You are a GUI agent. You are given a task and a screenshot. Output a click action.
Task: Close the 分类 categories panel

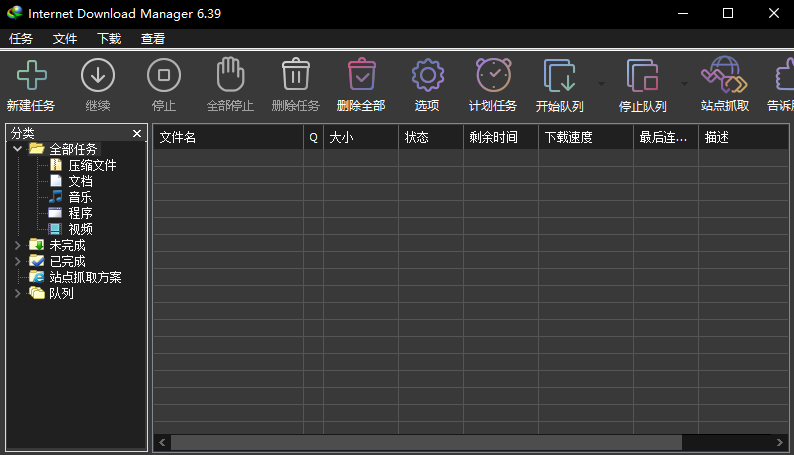tap(137, 133)
